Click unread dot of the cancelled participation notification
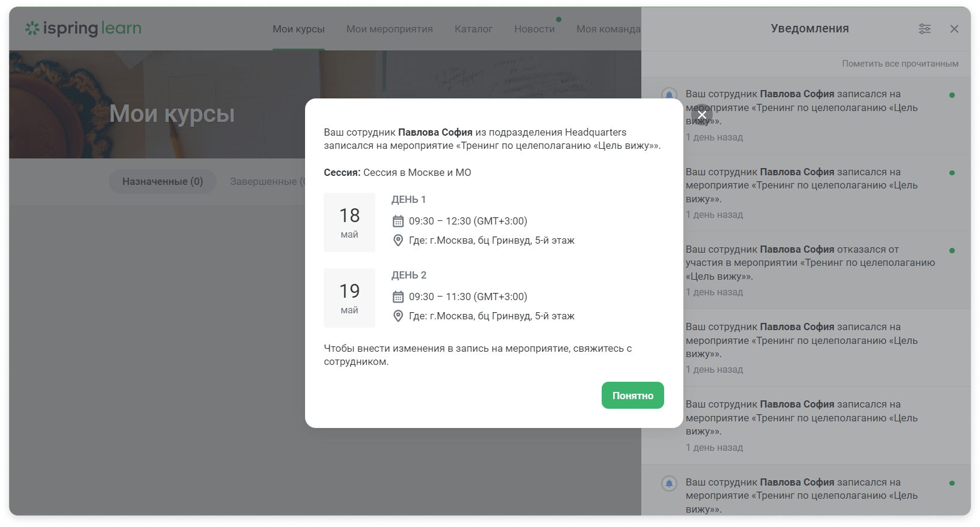Viewport: 980px width, 527px height. point(952,250)
